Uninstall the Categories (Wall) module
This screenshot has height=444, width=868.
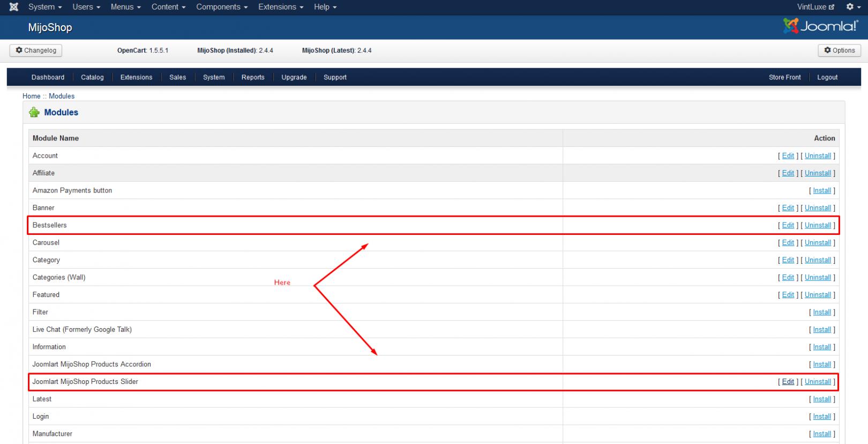click(818, 277)
